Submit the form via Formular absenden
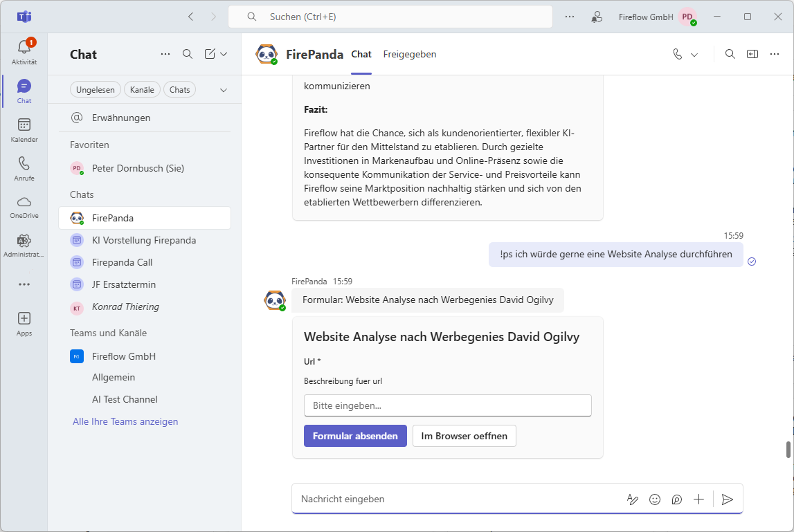Image resolution: width=794 pixels, height=532 pixels. 355,436
